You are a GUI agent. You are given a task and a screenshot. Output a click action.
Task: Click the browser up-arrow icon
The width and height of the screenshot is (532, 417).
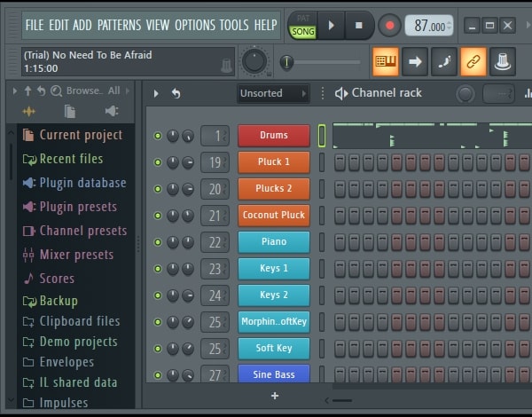pyautogui.click(x=27, y=90)
